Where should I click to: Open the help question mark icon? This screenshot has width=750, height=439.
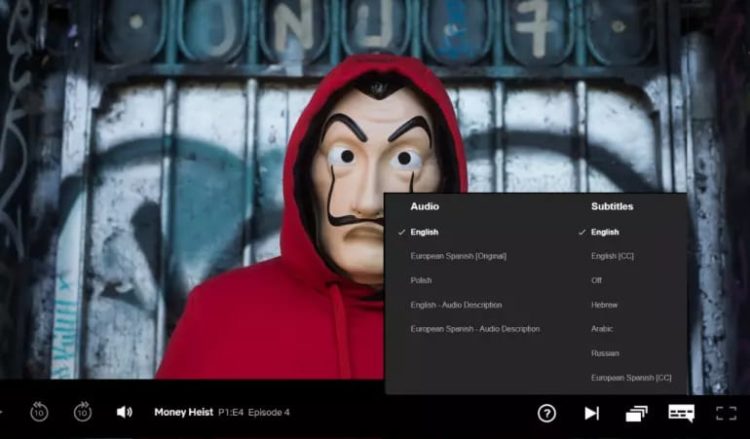point(547,413)
